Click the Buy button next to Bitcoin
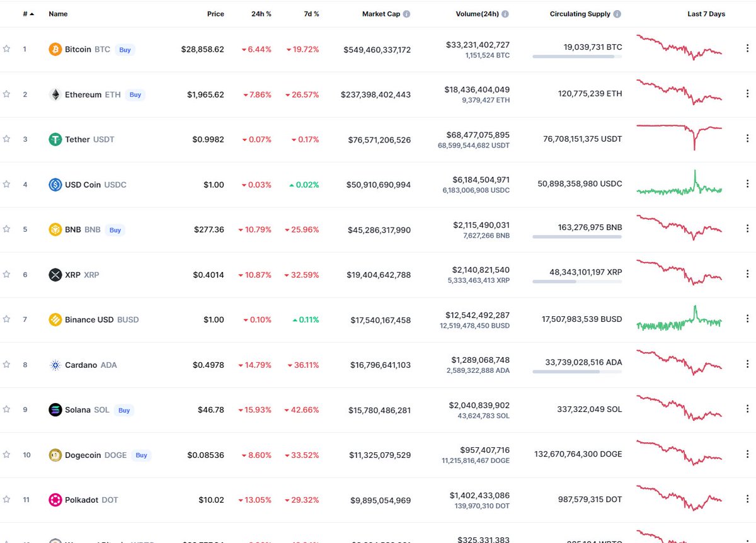Viewport: 756px width, 543px height. tap(125, 50)
